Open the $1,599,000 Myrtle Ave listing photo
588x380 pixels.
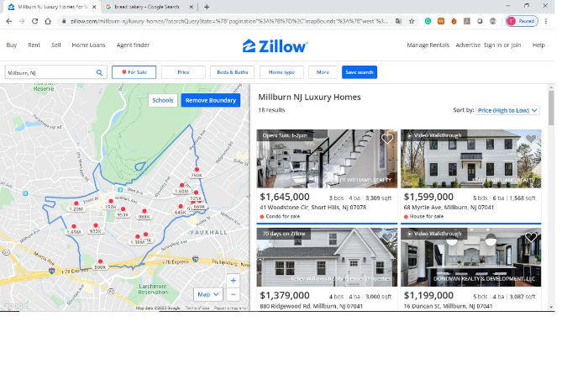[470, 159]
